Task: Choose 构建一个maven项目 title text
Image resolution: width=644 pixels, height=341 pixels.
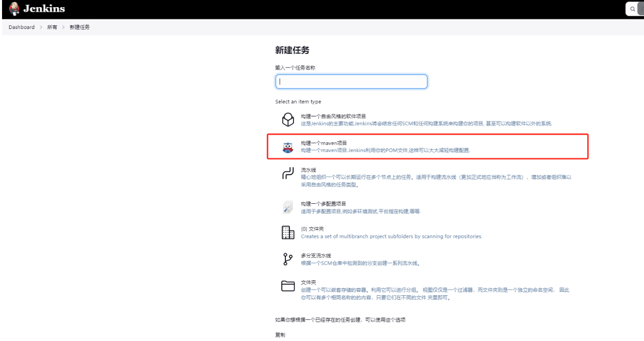Action: click(x=324, y=143)
